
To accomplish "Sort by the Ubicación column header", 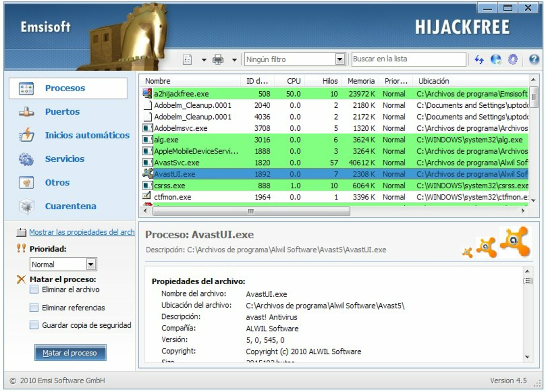I will coord(471,81).
